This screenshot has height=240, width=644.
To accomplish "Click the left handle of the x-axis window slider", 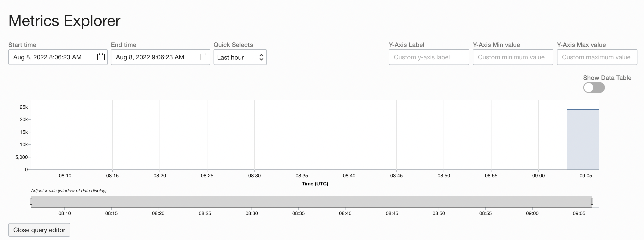I will (31, 202).
